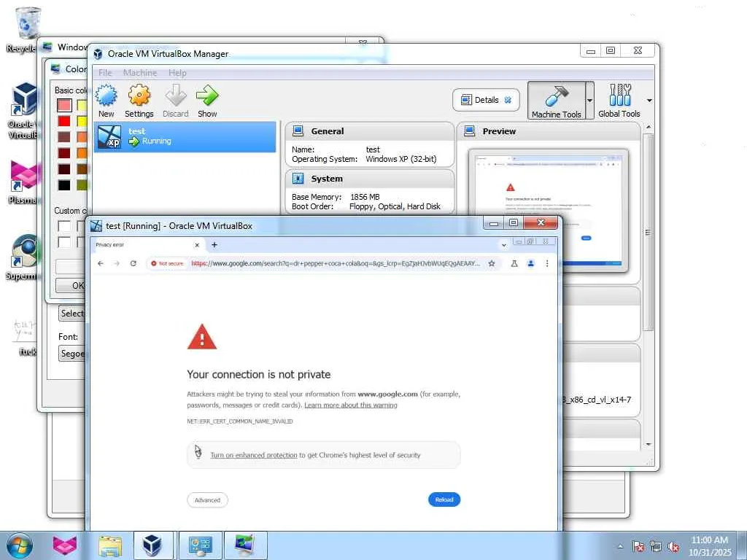Click the taskbar clock showing 11:00 AM
Image resolution: width=747 pixels, height=560 pixels.
709,546
